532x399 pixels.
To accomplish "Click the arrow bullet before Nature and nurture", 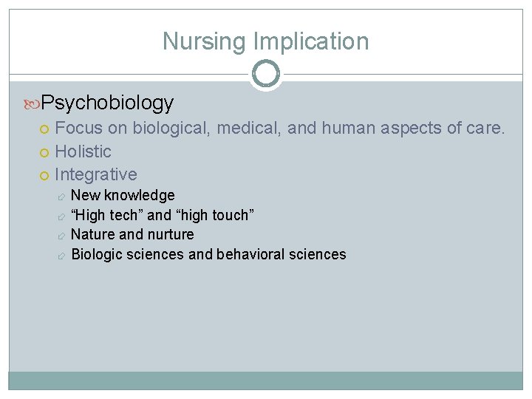I will coord(63,235).
